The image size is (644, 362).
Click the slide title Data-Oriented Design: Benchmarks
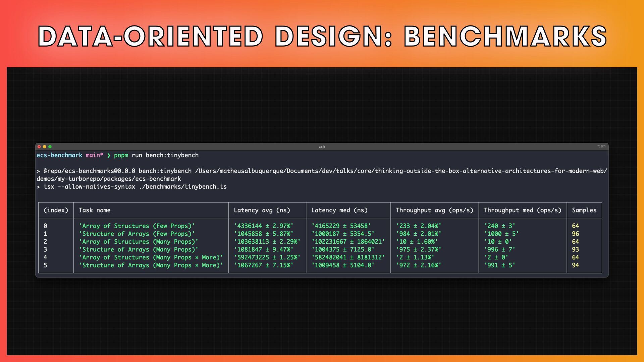pos(322,36)
